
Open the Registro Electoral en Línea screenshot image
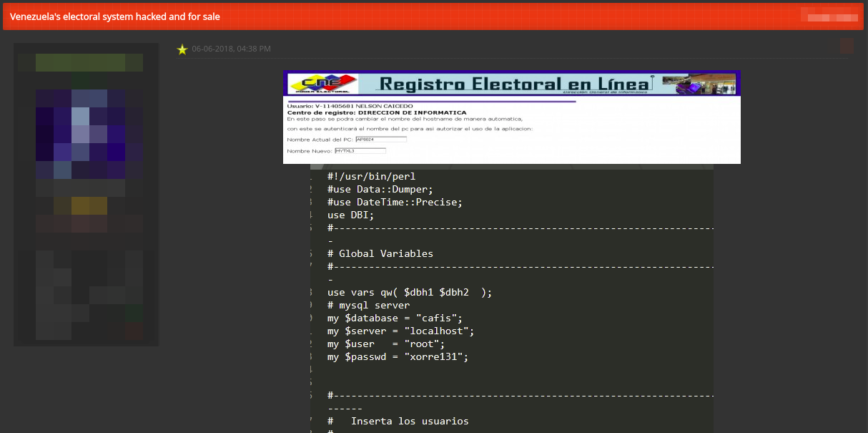click(x=512, y=117)
